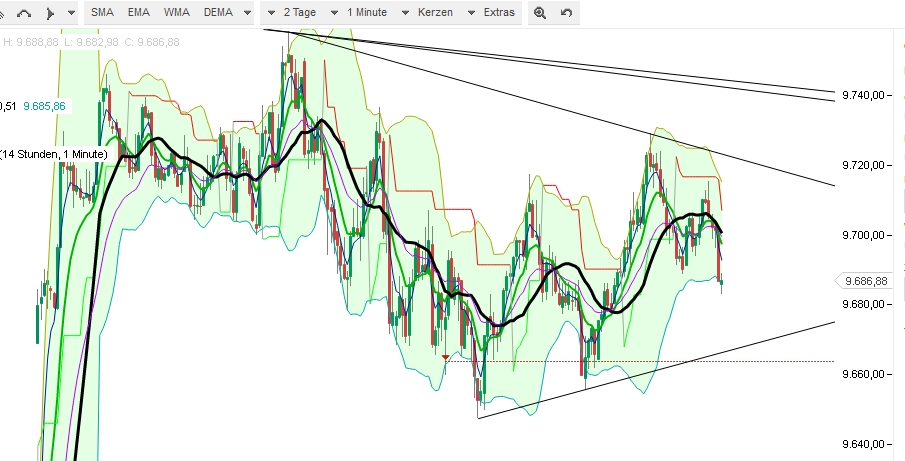
Task: Click the 9.660,00 price axis label
Action: pyautogui.click(x=863, y=374)
